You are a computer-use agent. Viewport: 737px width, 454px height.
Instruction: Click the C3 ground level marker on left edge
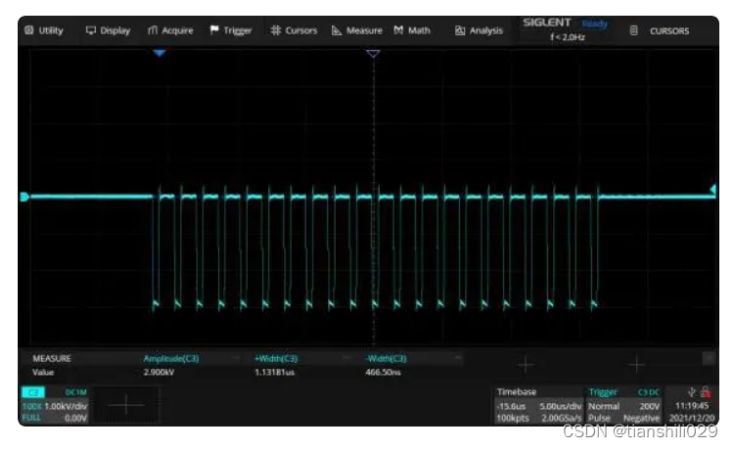pos(24,197)
